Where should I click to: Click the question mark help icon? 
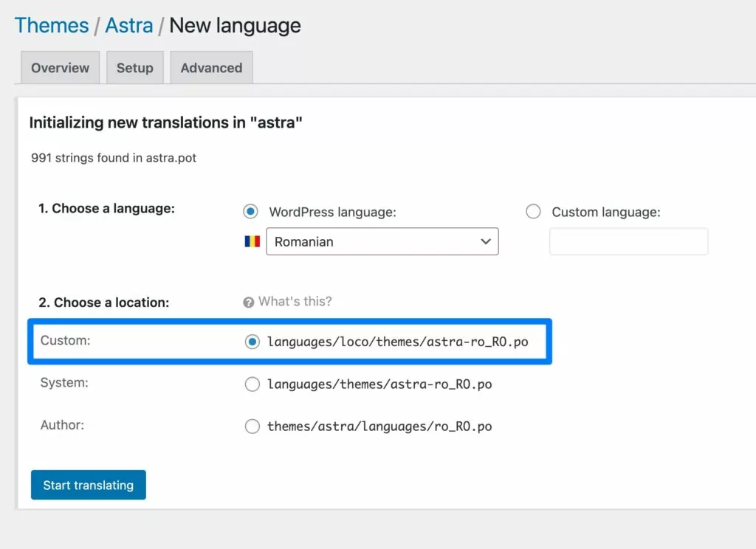point(249,302)
